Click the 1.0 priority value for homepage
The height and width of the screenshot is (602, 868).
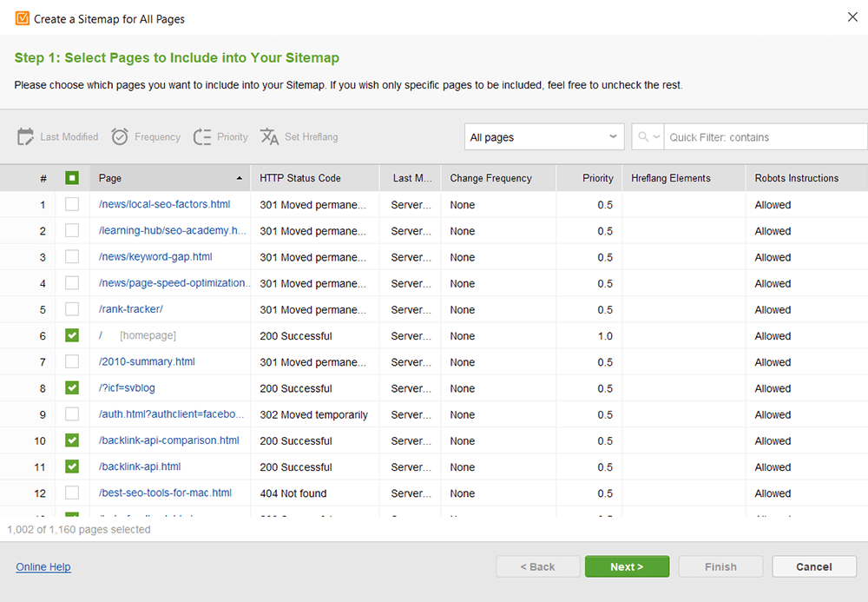605,336
